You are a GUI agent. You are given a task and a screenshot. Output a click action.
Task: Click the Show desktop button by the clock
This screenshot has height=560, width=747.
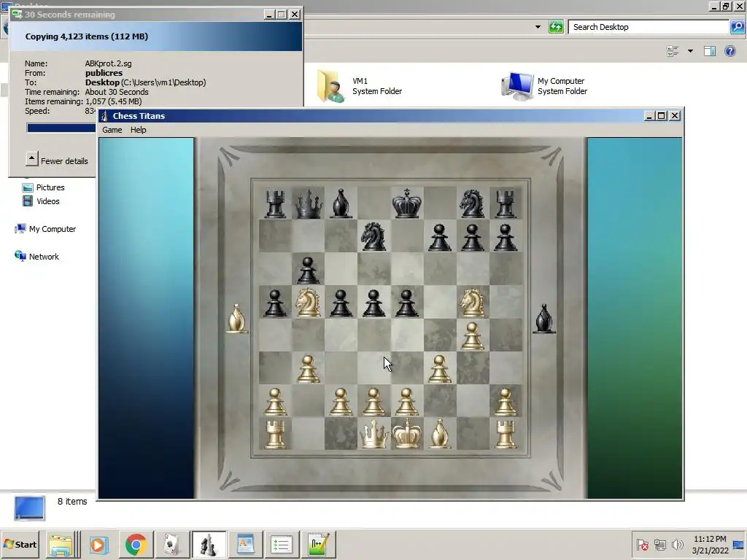(739, 544)
